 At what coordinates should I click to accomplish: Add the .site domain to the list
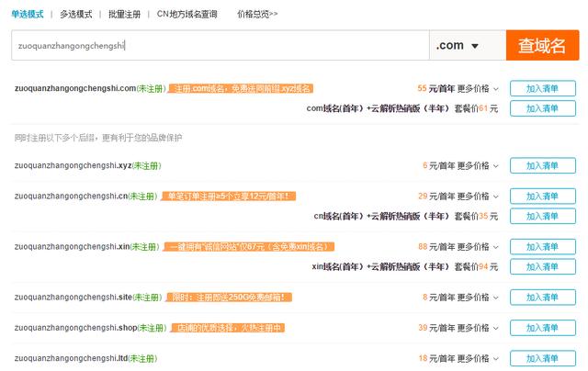[543, 298]
